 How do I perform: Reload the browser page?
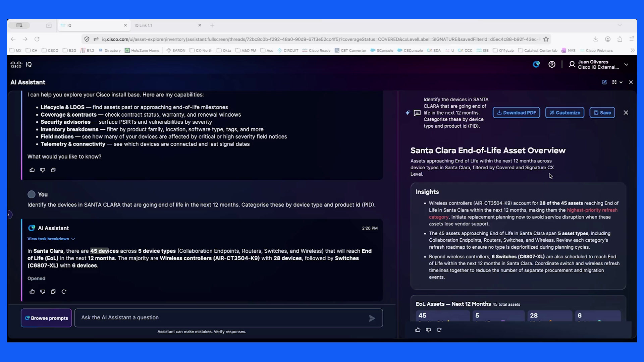coord(37,39)
